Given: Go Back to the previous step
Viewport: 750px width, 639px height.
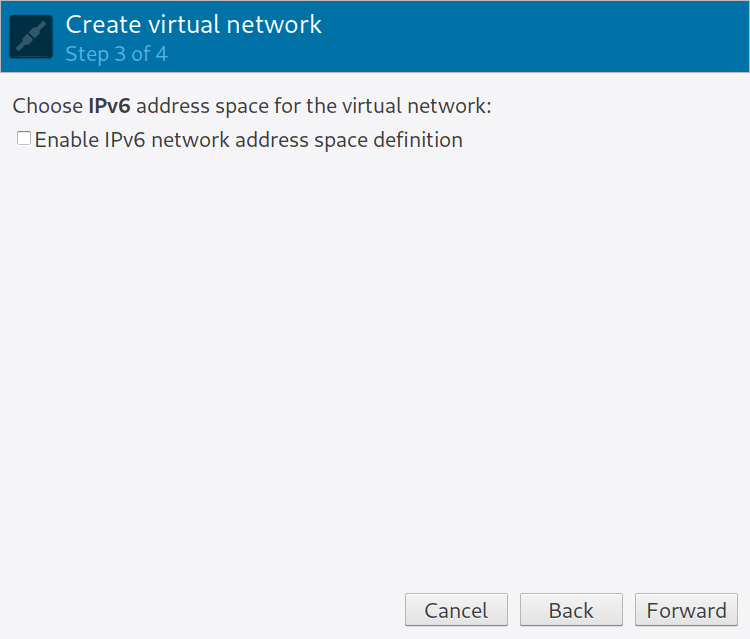Looking at the screenshot, I should coord(571,610).
